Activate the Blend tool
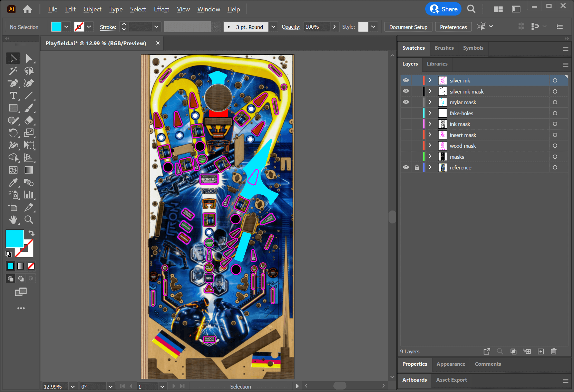 [29, 183]
